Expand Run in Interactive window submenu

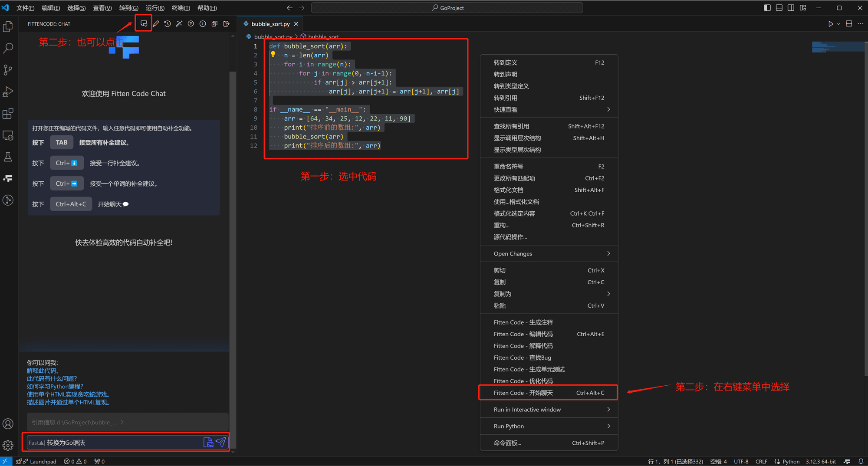(x=549, y=409)
